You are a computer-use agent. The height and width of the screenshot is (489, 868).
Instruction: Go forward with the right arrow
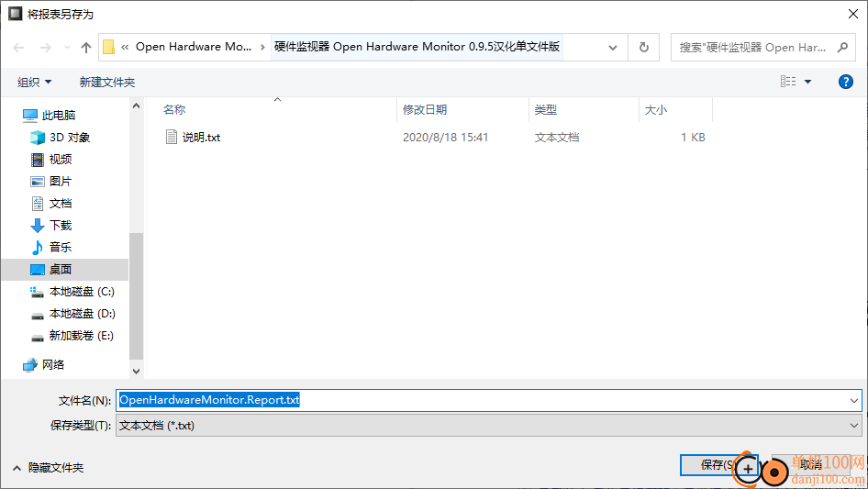(45, 48)
